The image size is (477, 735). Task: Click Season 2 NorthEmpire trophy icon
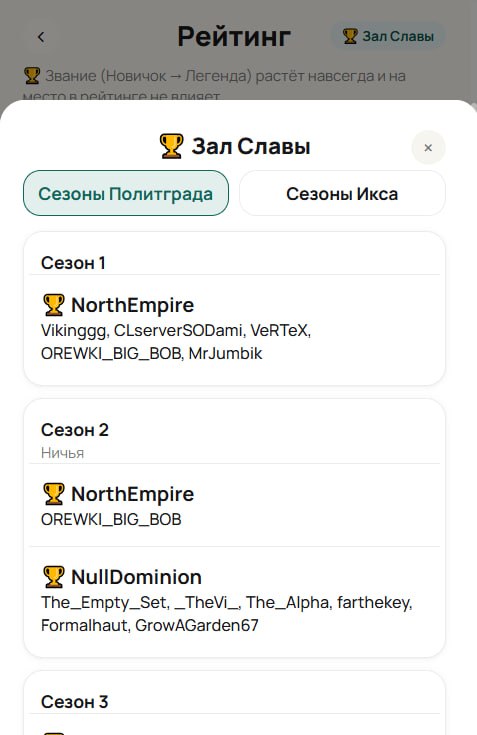click(53, 494)
